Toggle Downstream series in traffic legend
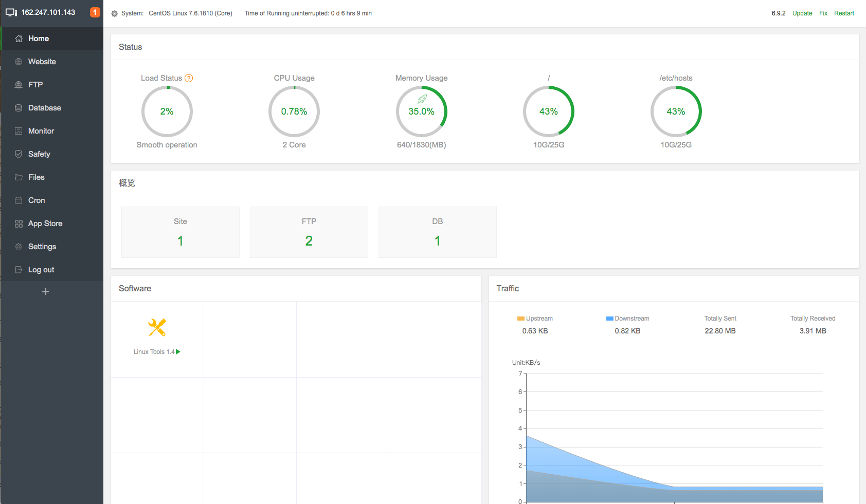The width and height of the screenshot is (866, 504). (x=627, y=319)
